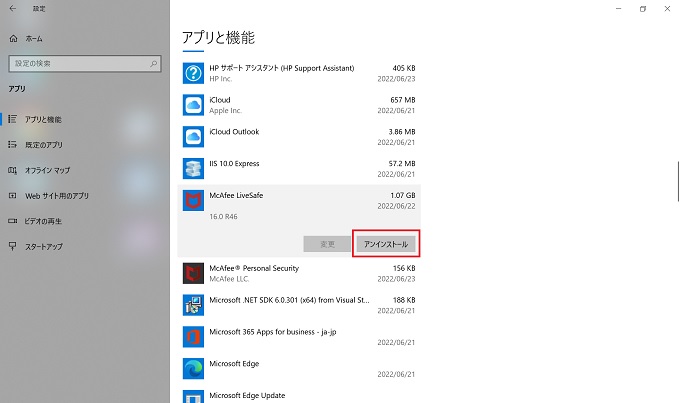Focus the 設定の検索 search field
Viewport: 680px width, 403px height.
(x=85, y=63)
